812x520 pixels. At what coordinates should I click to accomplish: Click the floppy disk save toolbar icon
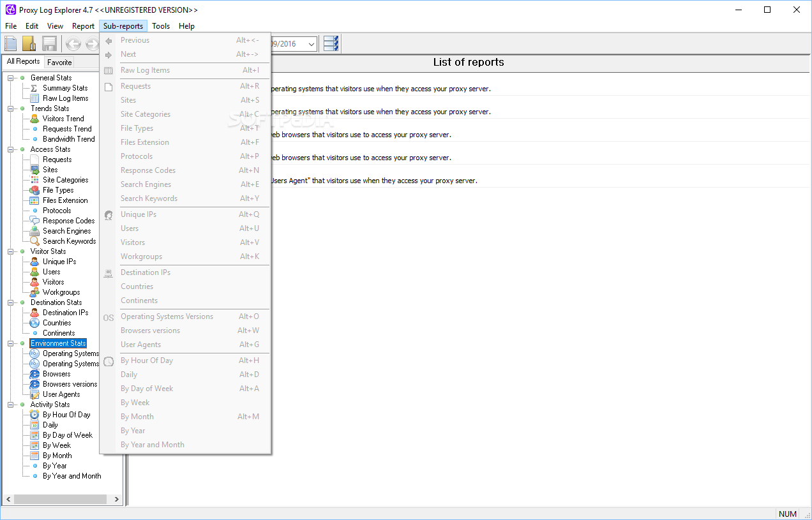(x=49, y=43)
